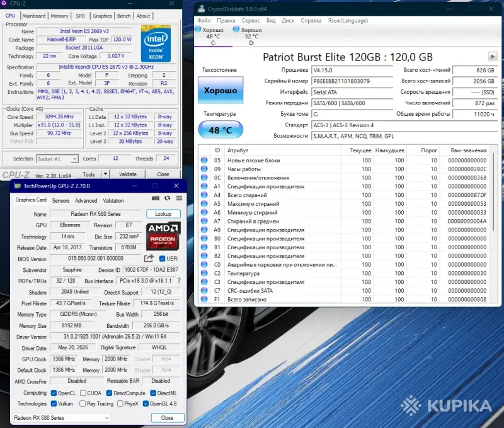
Task: Switch to CPU-Z Memory tab
Action: (x=59, y=16)
